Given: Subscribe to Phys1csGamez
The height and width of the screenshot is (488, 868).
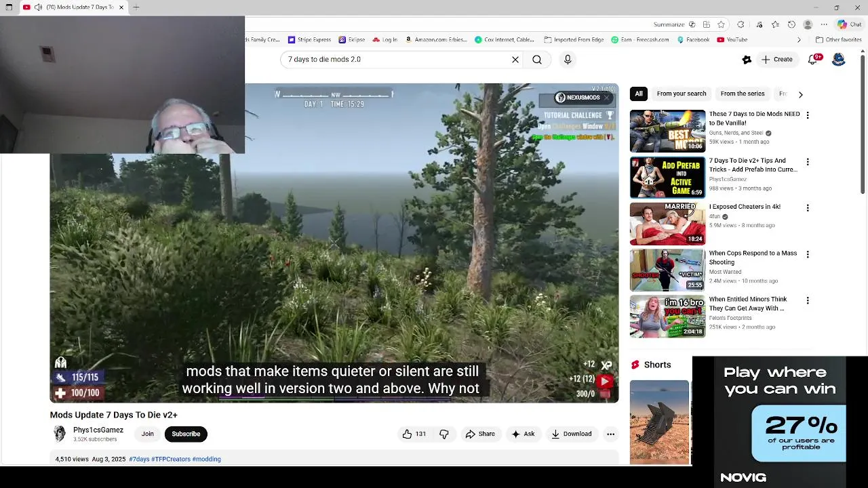Looking at the screenshot, I should pyautogui.click(x=186, y=434).
